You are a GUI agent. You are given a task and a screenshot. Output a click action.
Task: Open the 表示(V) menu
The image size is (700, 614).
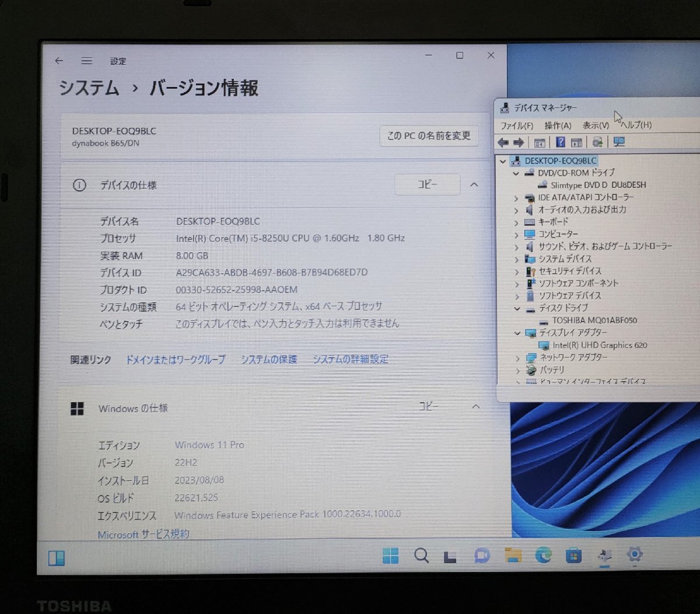pyautogui.click(x=596, y=125)
